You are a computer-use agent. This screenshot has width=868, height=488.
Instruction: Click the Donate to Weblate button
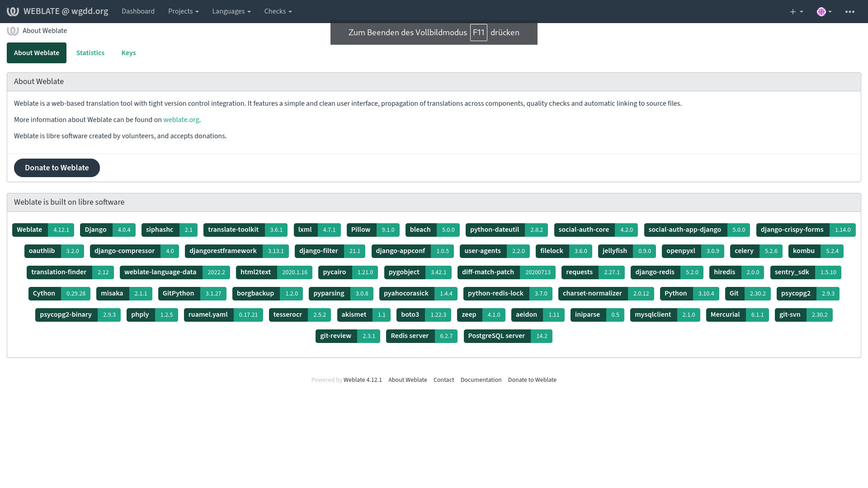pos(57,168)
